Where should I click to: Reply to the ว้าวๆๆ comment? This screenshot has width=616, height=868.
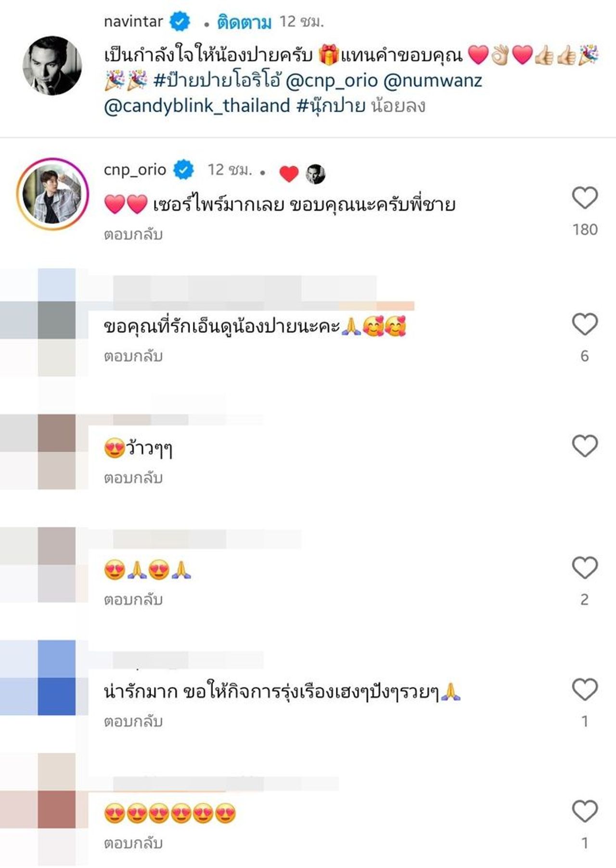[133, 478]
